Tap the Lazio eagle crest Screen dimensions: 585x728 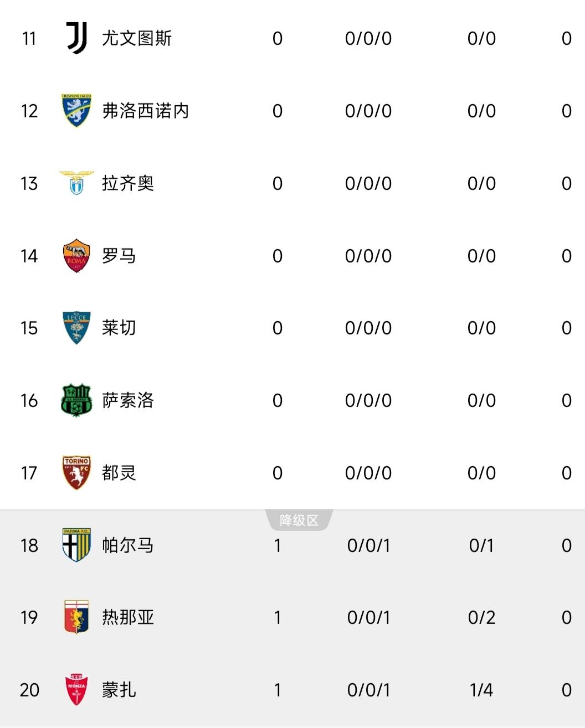76,183
